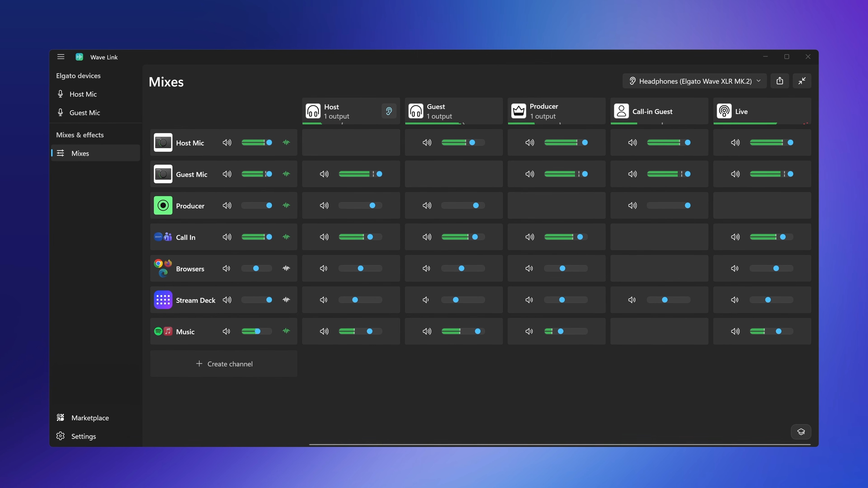The width and height of the screenshot is (868, 488).
Task: Open effects for the Host Mic channel
Action: pyautogui.click(x=286, y=143)
